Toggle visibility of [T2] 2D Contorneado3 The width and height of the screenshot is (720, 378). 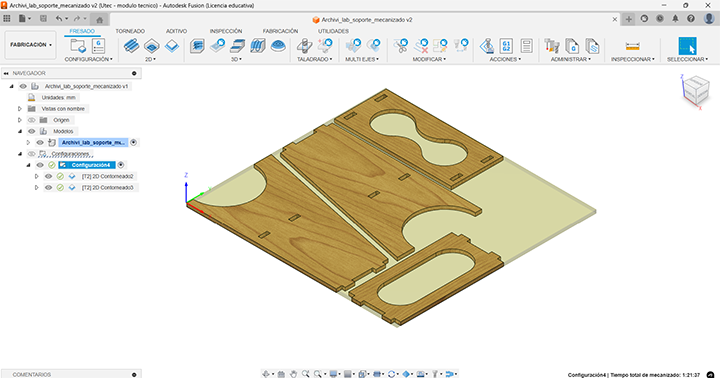pyautogui.click(x=48, y=187)
